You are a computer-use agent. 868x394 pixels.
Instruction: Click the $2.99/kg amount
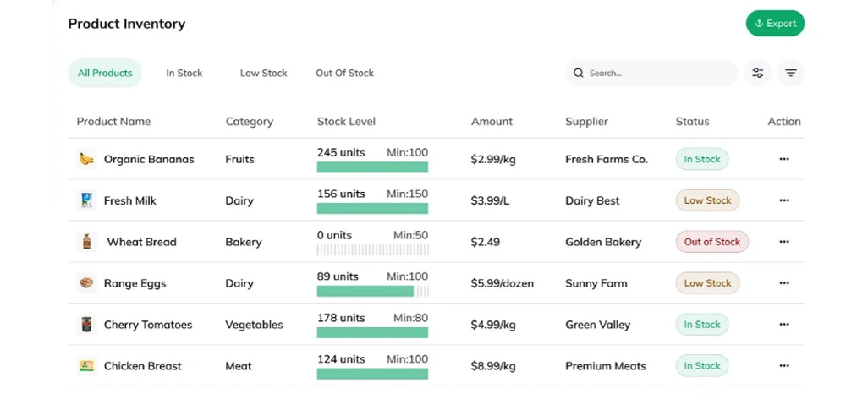(493, 159)
